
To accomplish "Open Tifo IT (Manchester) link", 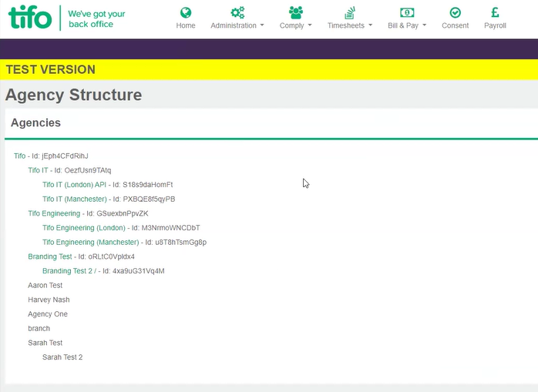I will 75,199.
